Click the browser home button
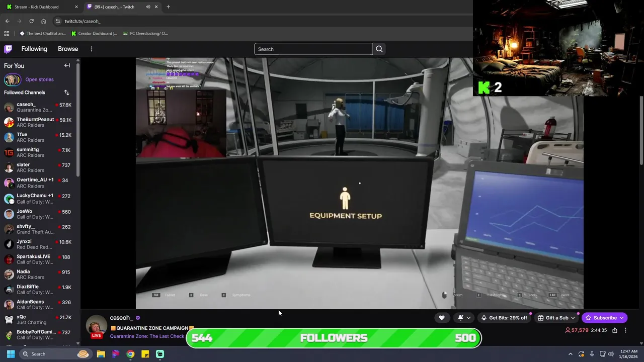Screen dimensions: 644x362 point(44,21)
